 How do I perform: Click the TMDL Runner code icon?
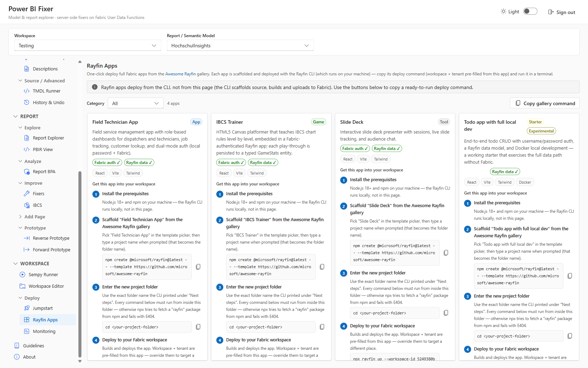pos(27,91)
